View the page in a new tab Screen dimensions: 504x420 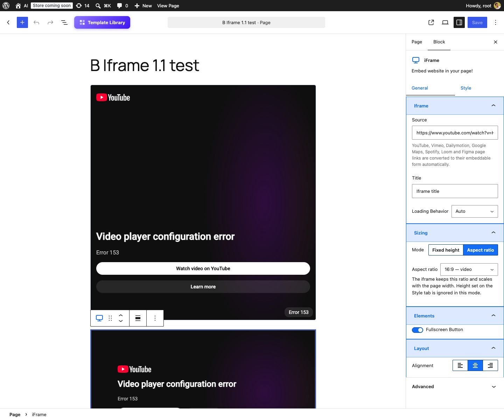pos(431,22)
